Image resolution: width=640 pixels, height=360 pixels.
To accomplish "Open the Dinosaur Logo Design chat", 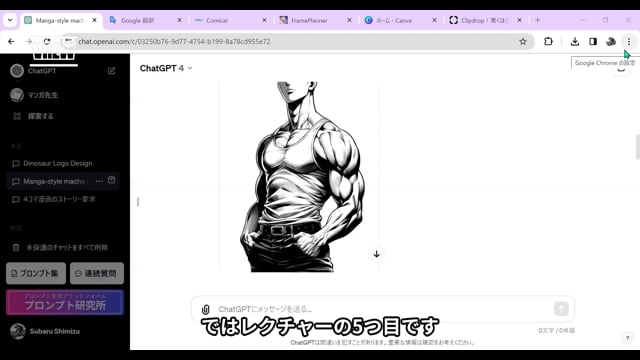I will click(58, 163).
